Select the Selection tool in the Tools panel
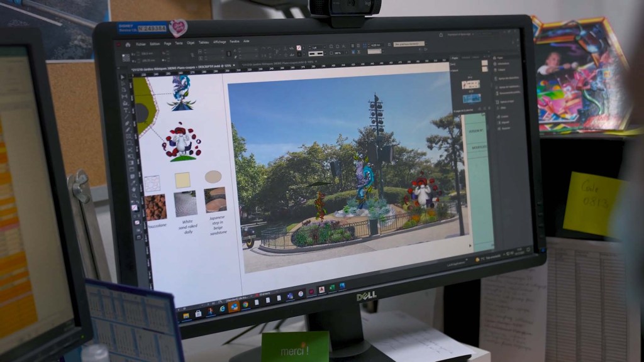The width and height of the screenshot is (644, 362). 123,77
